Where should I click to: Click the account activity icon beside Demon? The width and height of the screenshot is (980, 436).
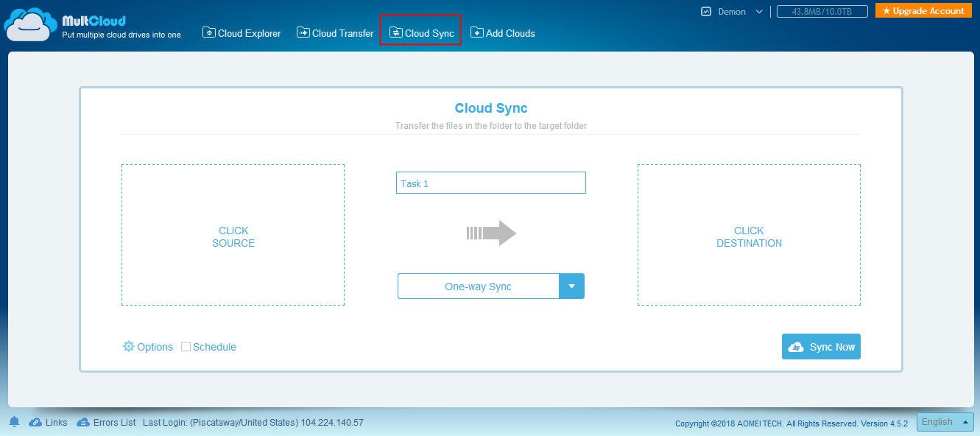[x=706, y=12]
